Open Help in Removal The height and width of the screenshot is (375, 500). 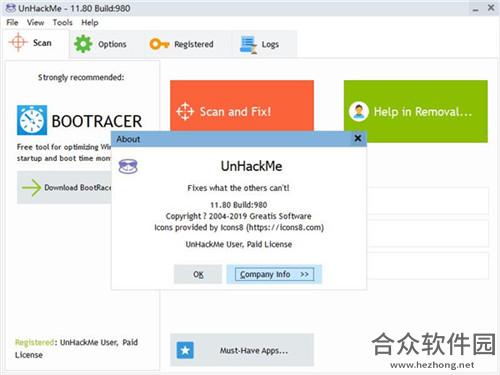416,111
